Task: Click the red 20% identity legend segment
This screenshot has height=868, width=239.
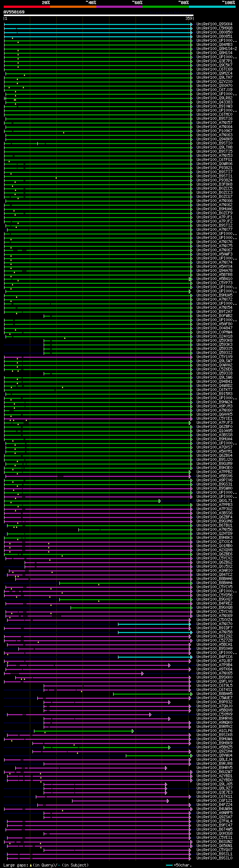Action: (x=27, y=7)
